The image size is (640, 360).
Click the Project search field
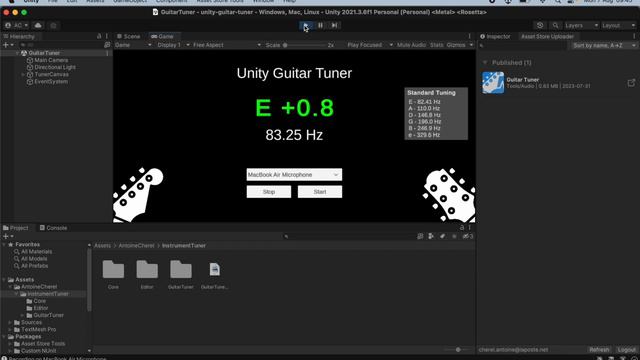pos(349,236)
